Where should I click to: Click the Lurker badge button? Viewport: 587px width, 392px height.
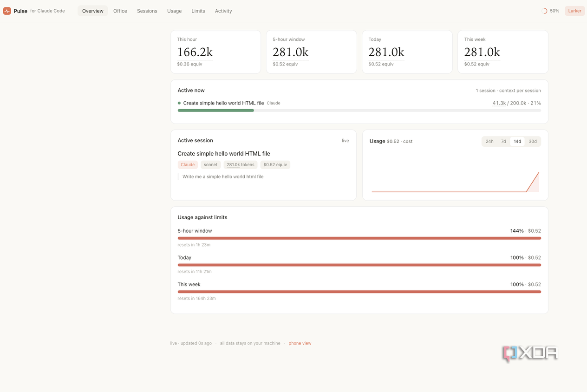574,11
